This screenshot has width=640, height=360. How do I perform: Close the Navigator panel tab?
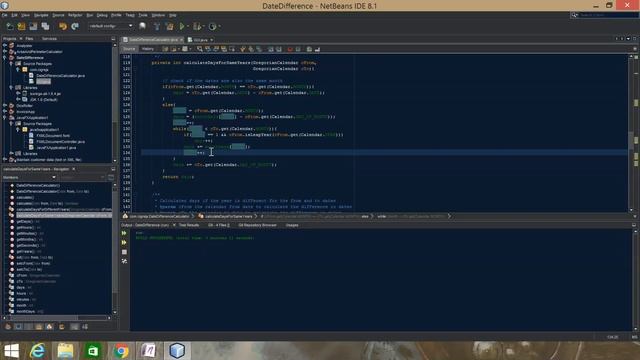tap(74, 169)
